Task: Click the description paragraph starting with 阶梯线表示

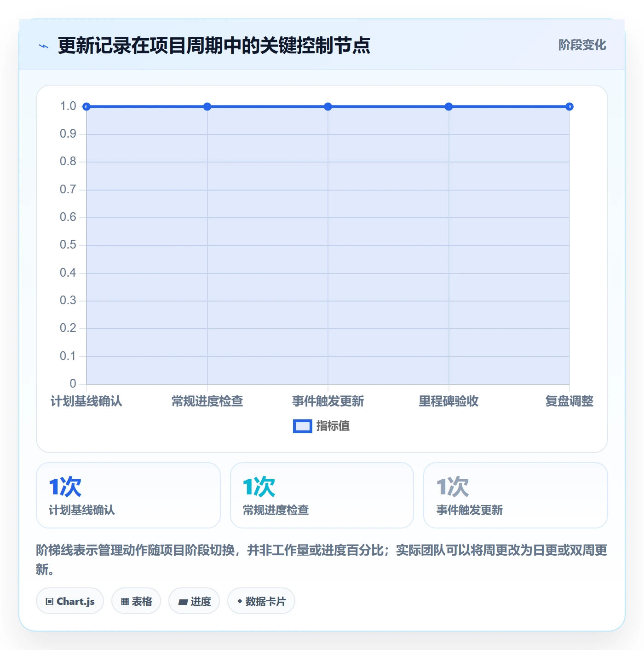Action: tap(322, 560)
